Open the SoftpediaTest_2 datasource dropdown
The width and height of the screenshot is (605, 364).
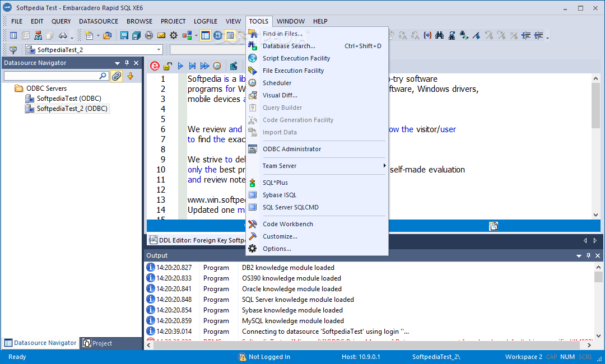[x=159, y=50]
